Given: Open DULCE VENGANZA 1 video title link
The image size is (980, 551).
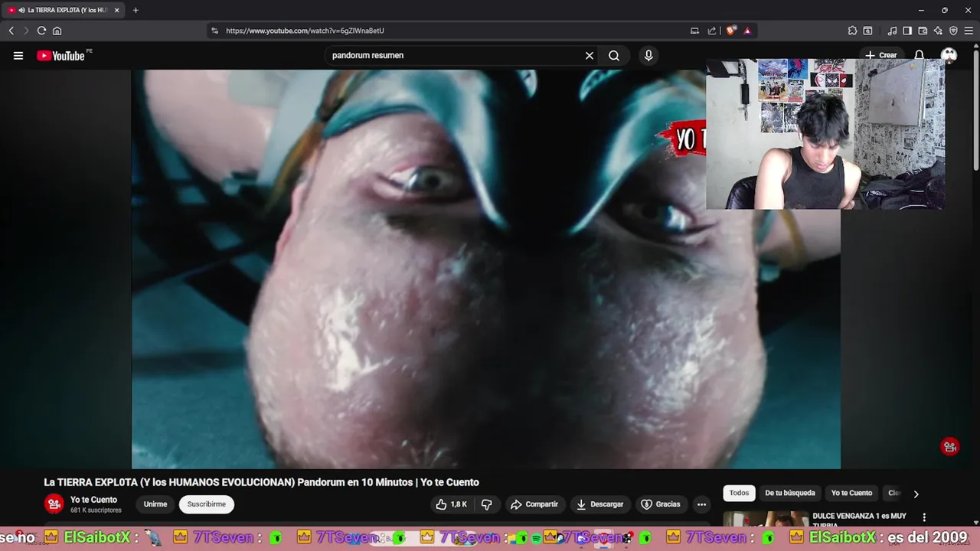Looking at the screenshot, I should click(859, 520).
